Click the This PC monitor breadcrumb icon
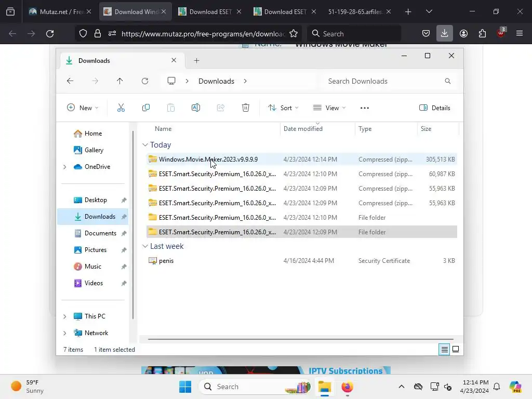Viewport: 532px width, 399px height. [171, 81]
